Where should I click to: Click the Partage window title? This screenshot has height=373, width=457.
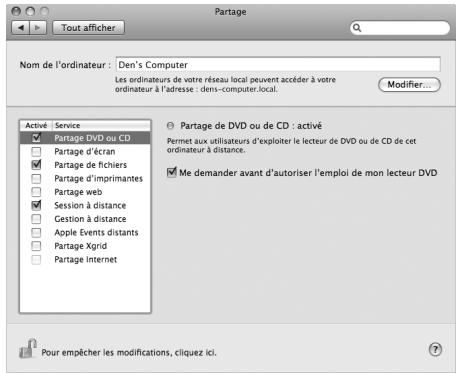point(230,12)
